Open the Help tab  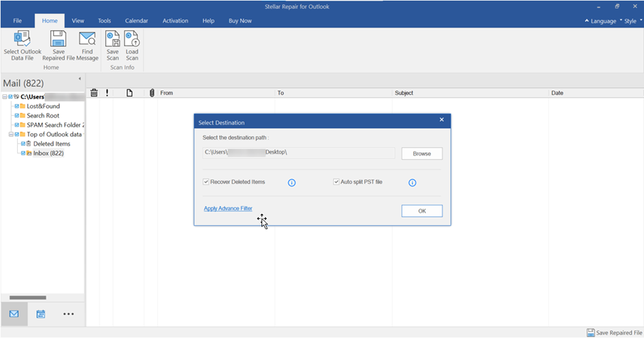tap(208, 21)
